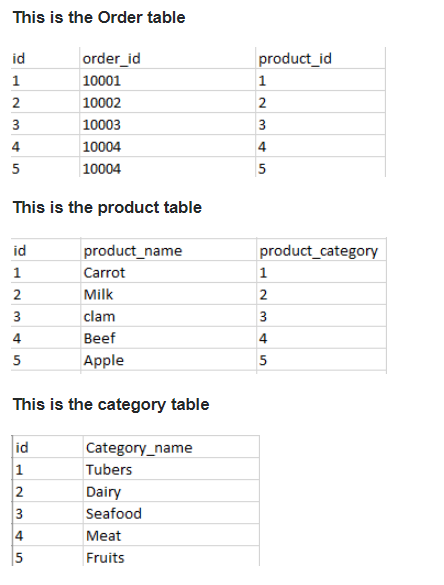The image size is (444, 585).
Task: Click the product_id column header
Action: coord(321,58)
